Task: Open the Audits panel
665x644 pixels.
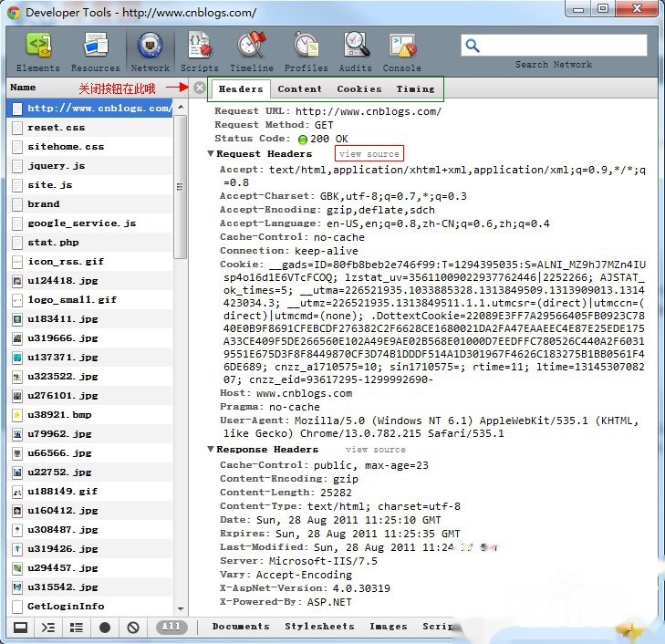Action: coord(356,52)
